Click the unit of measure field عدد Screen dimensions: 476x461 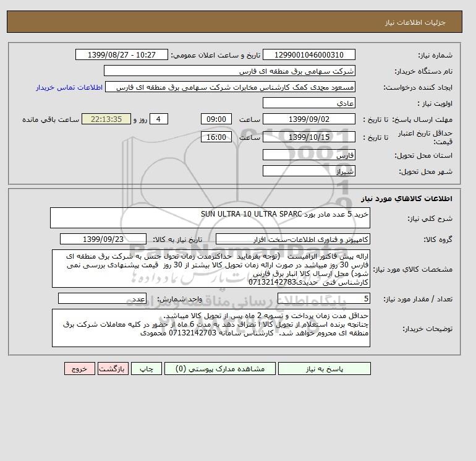[102, 298]
